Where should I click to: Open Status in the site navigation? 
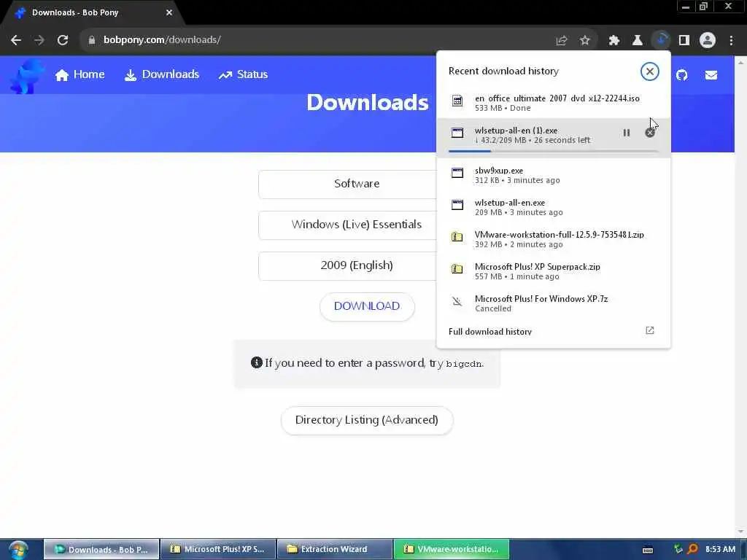pyautogui.click(x=243, y=75)
